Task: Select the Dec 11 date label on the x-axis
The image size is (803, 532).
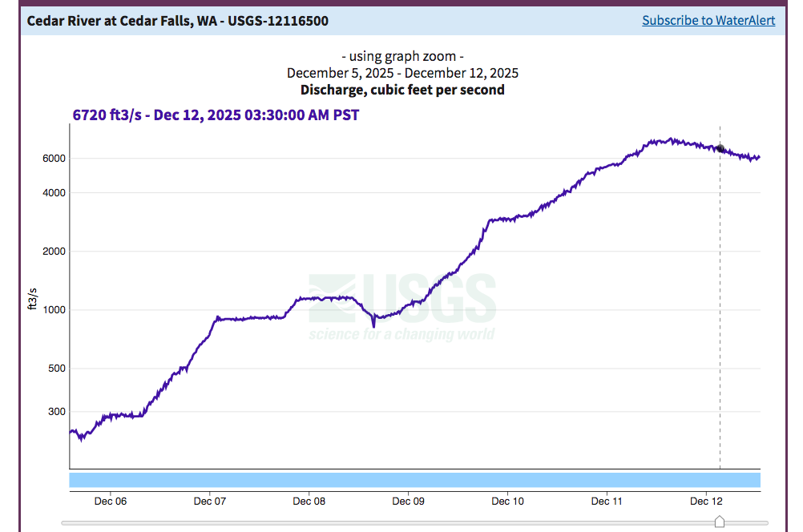Action: point(607,502)
